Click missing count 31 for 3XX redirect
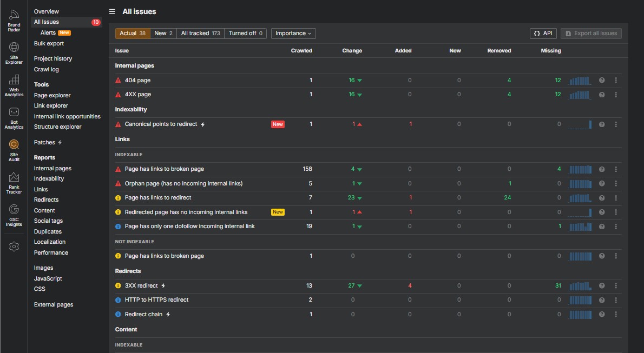The width and height of the screenshot is (644, 353). point(558,285)
